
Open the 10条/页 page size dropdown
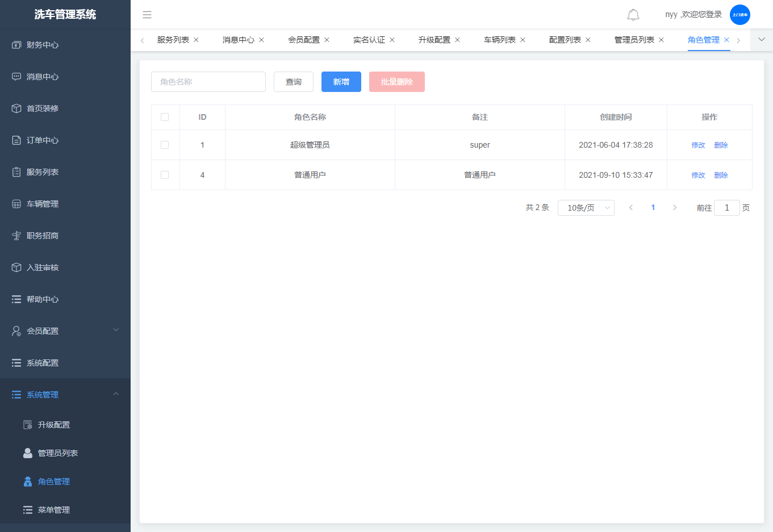click(x=586, y=208)
